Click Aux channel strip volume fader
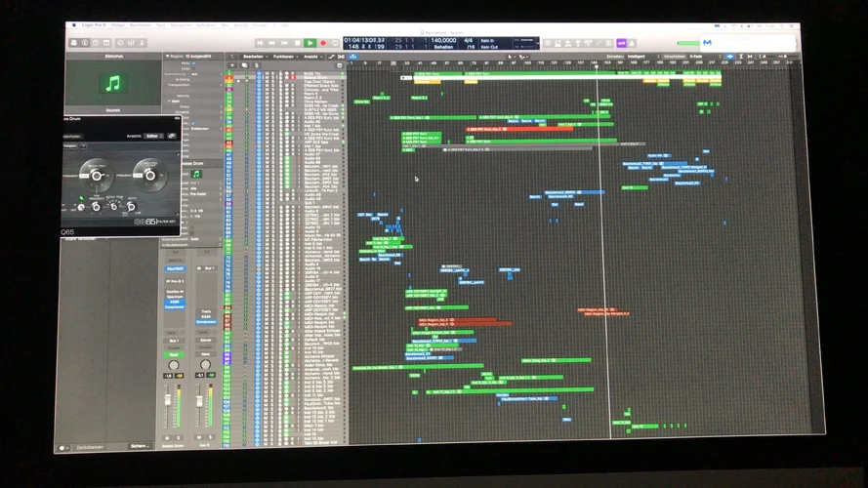This screenshot has width=868, height=488. pyautogui.click(x=199, y=402)
